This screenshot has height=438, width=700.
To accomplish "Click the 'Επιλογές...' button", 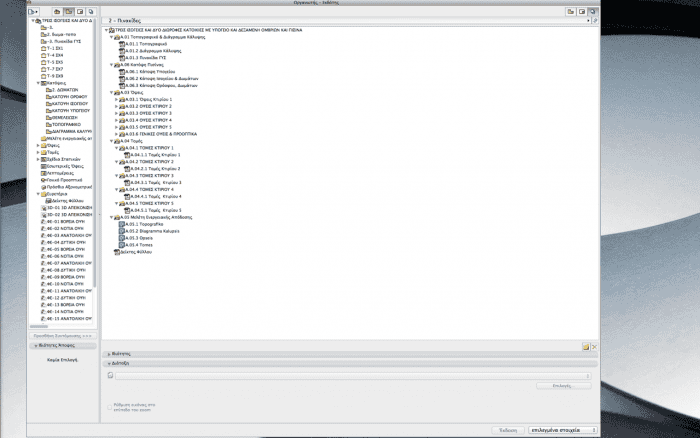I will (x=563, y=386).
